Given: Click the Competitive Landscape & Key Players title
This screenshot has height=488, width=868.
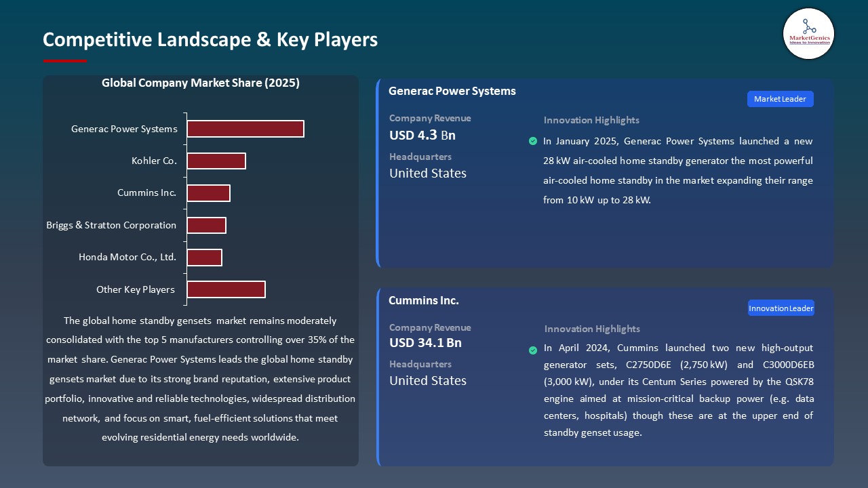Looking at the screenshot, I should tap(210, 39).
